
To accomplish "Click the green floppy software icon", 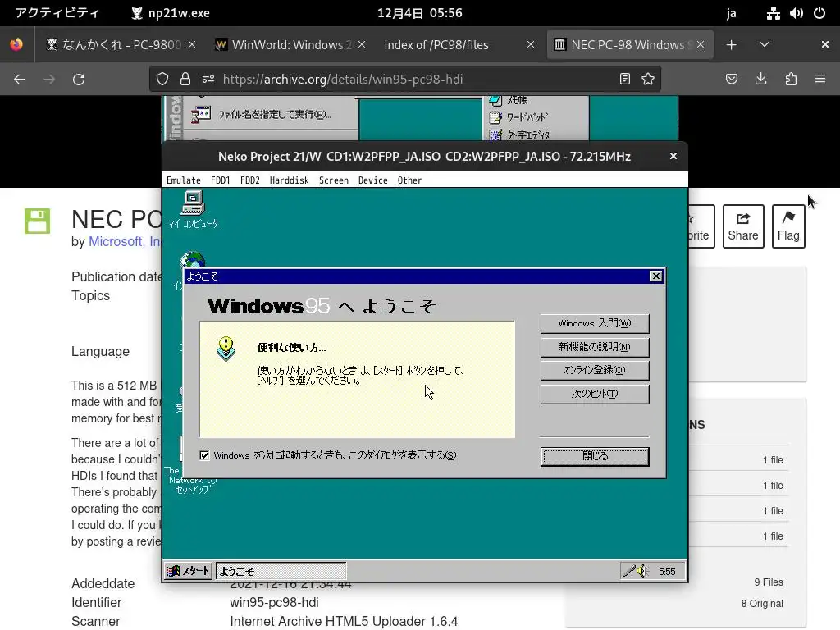I will [x=38, y=221].
